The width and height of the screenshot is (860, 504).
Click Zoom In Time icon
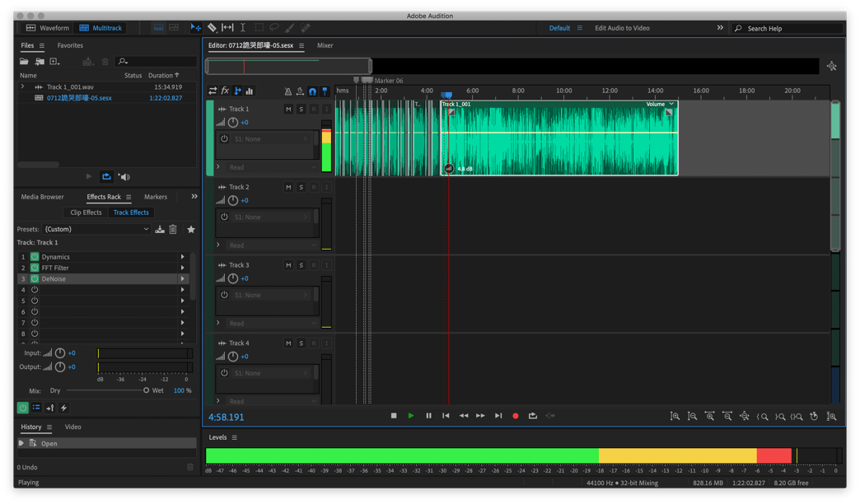pos(710,416)
